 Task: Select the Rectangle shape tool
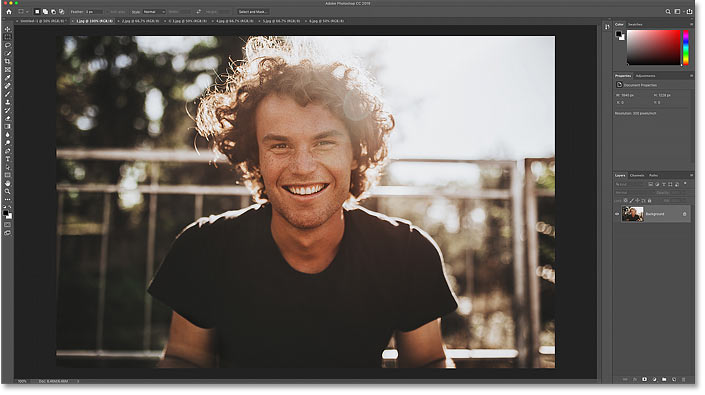[x=7, y=175]
